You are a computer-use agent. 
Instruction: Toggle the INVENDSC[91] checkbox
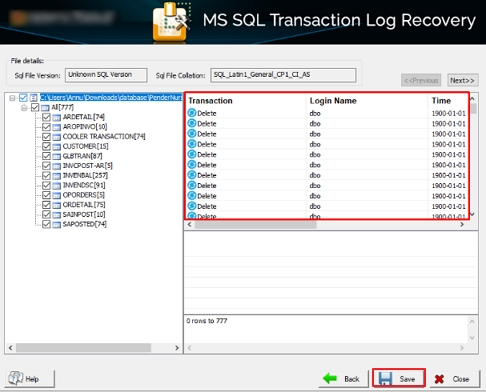(x=46, y=185)
